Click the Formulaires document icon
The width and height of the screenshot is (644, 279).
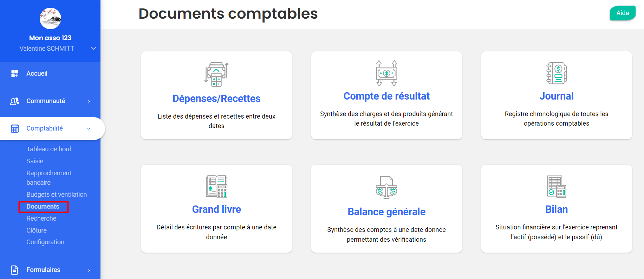pos(14,270)
